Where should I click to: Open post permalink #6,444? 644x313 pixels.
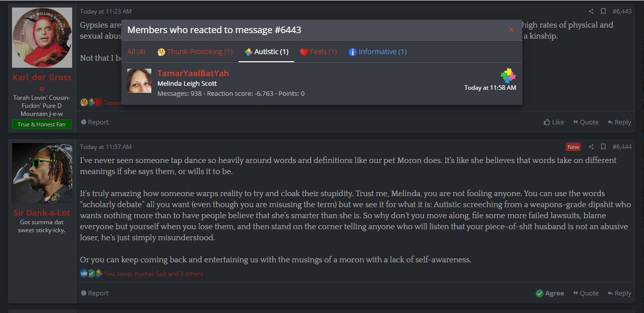point(622,146)
